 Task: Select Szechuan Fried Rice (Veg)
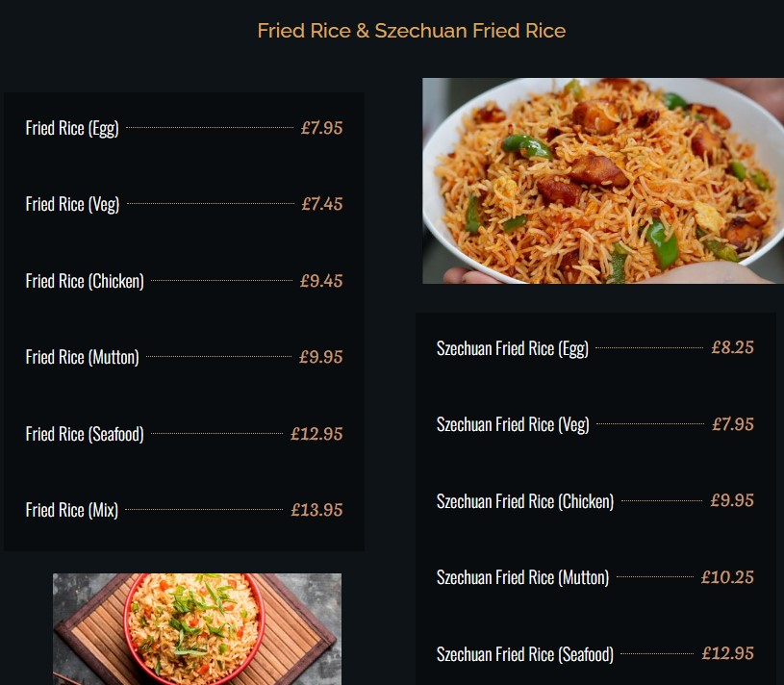[513, 424]
